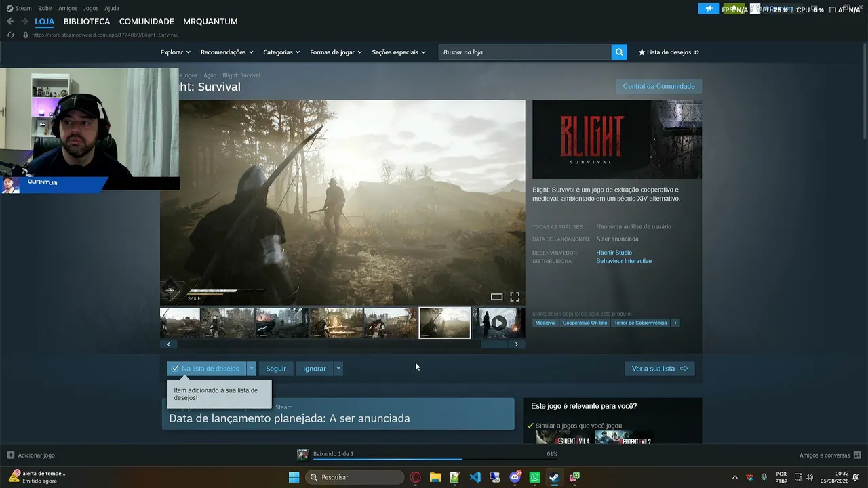Play the video thumbnail in media strip

(498, 323)
